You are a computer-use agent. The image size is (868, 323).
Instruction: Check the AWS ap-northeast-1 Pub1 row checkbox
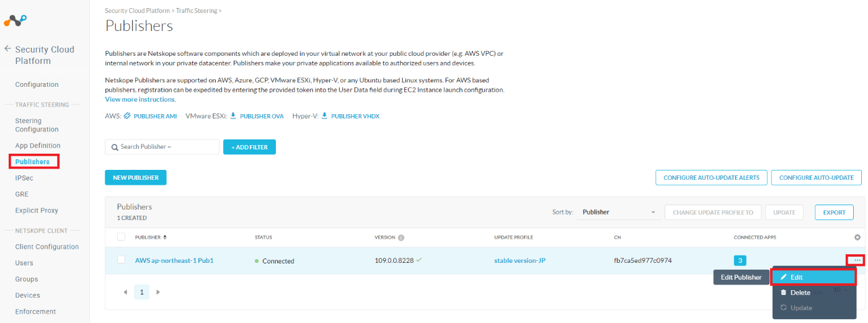pos(122,260)
